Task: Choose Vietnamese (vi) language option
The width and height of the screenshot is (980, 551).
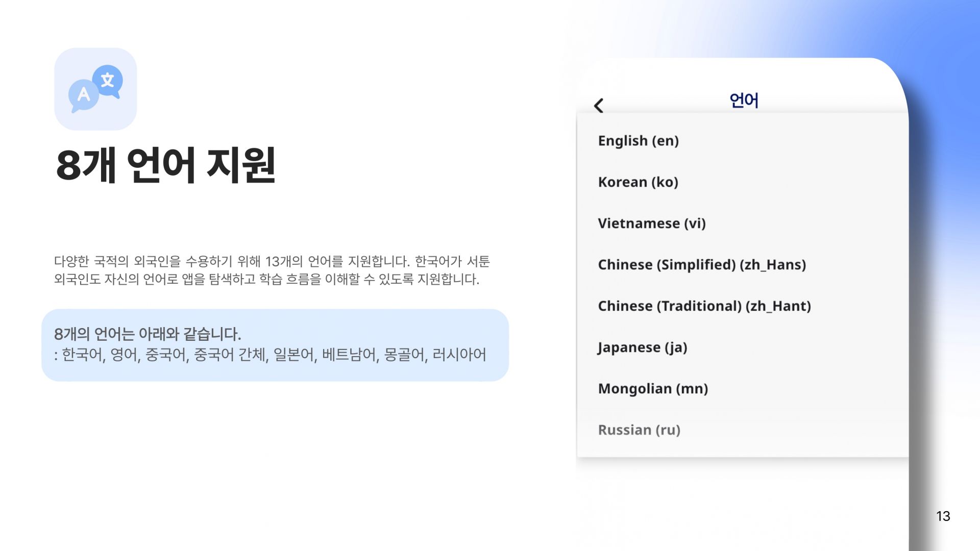Action: tap(651, 223)
